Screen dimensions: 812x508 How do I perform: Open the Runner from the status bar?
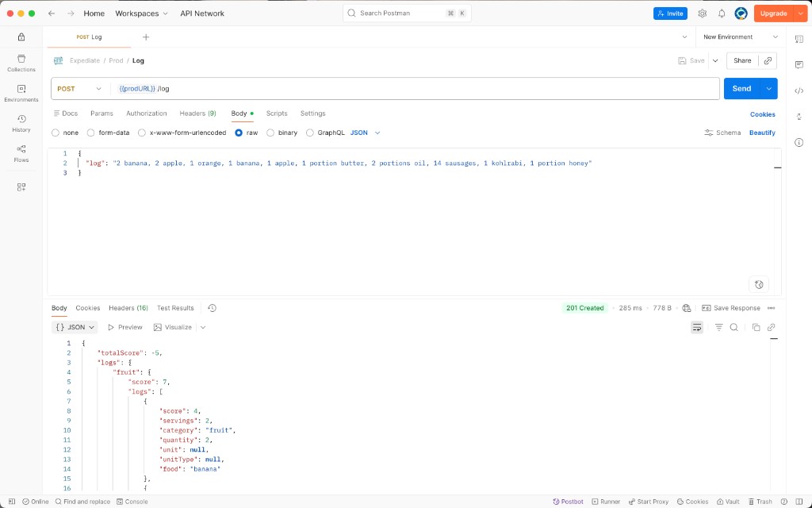(x=606, y=501)
